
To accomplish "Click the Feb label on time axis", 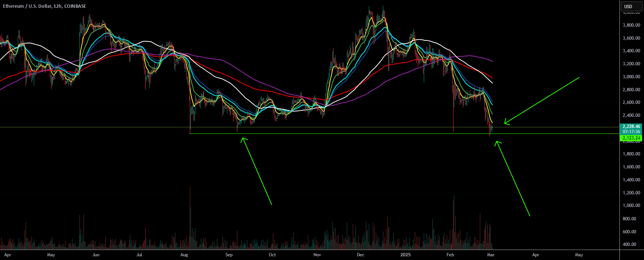I will [x=450, y=255].
